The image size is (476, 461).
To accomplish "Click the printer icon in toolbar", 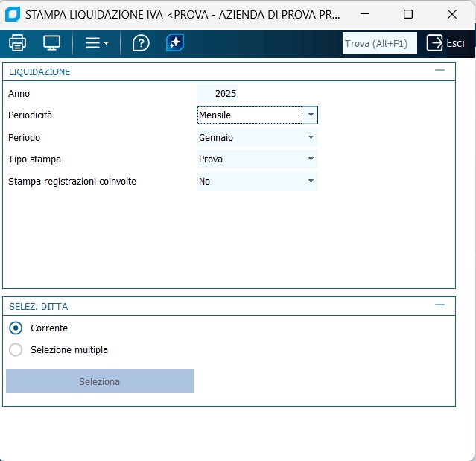I will tap(17, 43).
